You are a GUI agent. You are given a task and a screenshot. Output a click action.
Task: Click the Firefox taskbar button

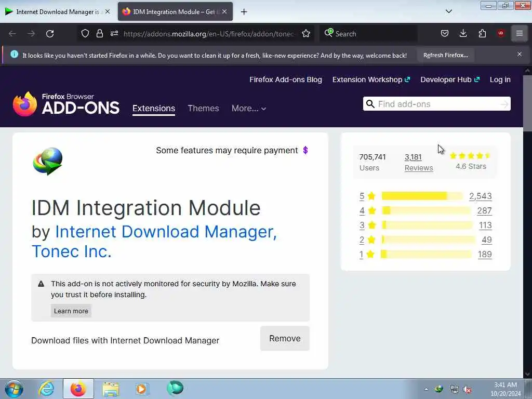pos(78,389)
